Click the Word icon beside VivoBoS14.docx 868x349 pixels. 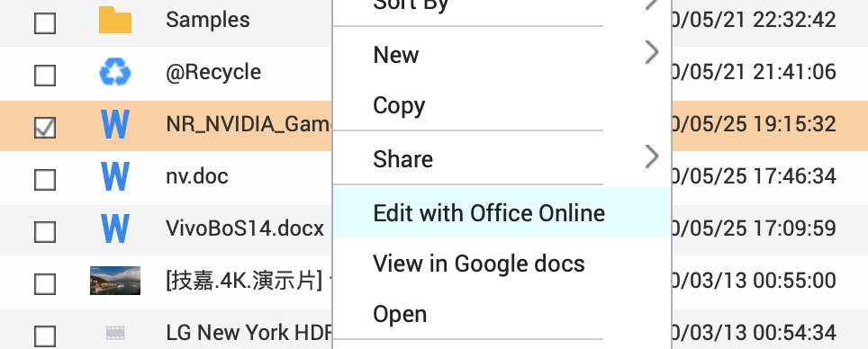tap(115, 228)
